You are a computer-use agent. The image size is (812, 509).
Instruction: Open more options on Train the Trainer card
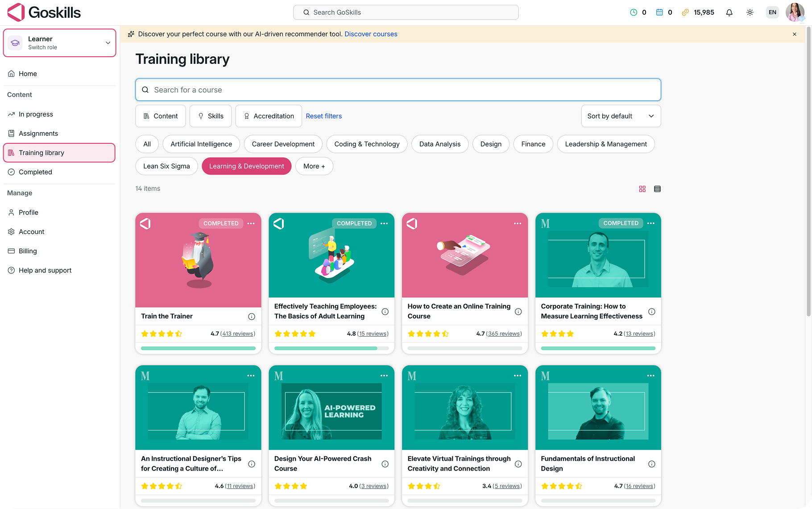pos(251,223)
